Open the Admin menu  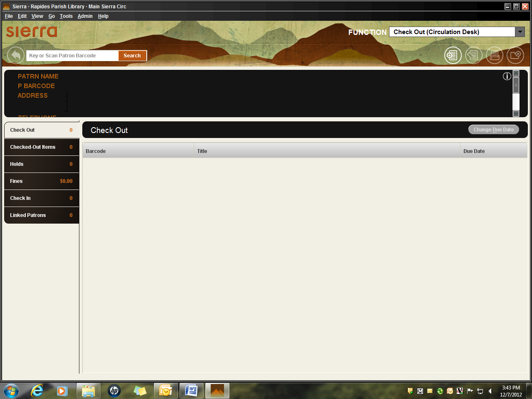[x=85, y=16]
